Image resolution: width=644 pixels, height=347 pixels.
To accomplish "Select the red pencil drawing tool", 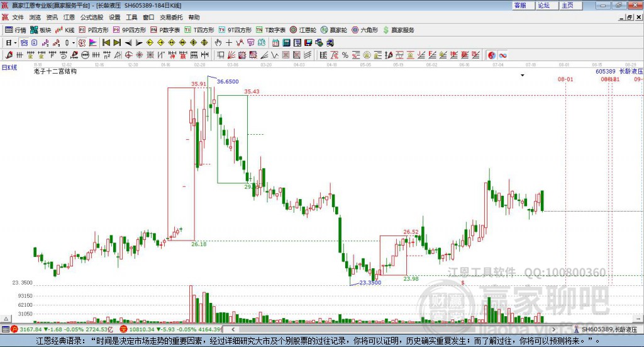I will (x=9, y=55).
